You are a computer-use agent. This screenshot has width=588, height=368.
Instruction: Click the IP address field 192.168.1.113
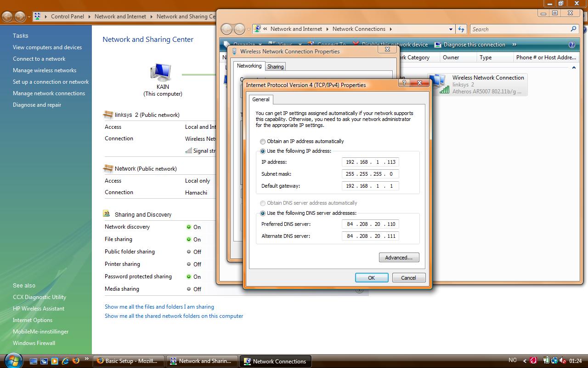click(x=370, y=162)
